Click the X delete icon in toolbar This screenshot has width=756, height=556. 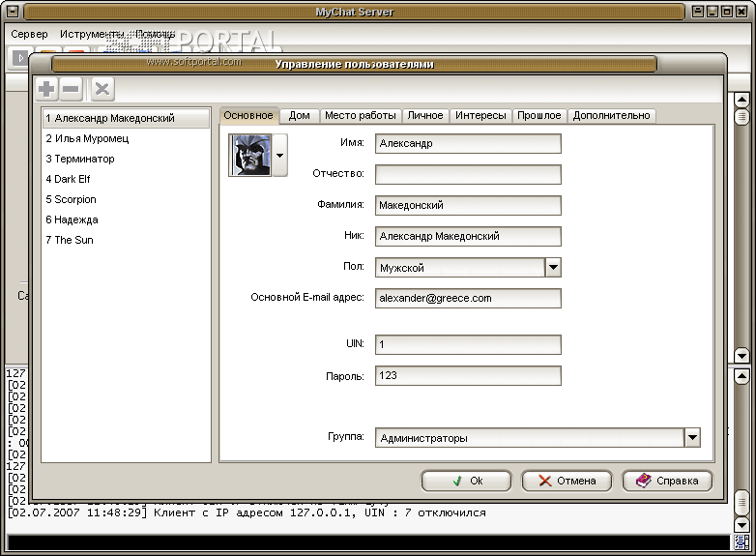tap(102, 89)
